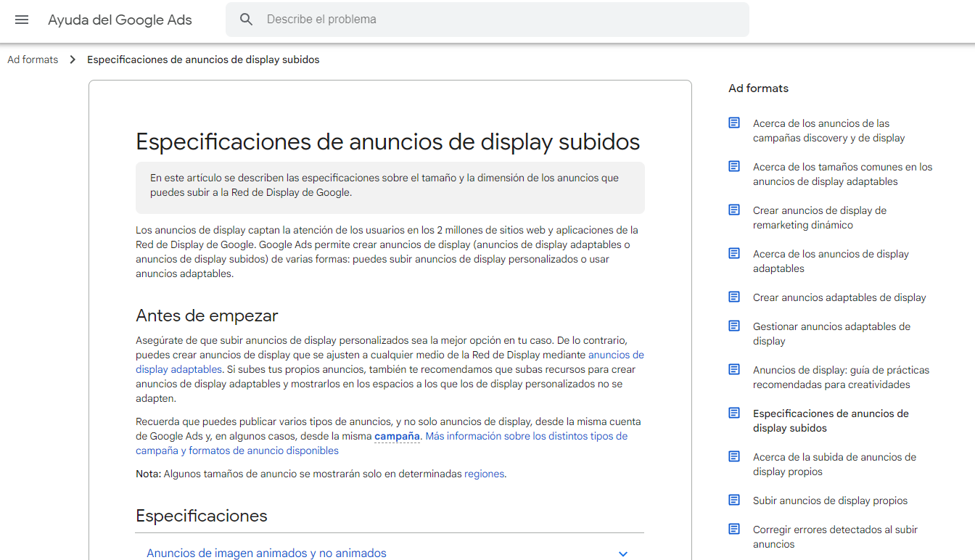Click breadcrumb text Especificaciones de anuncios de display subidos
This screenshot has width=975, height=560.
coord(203,59)
